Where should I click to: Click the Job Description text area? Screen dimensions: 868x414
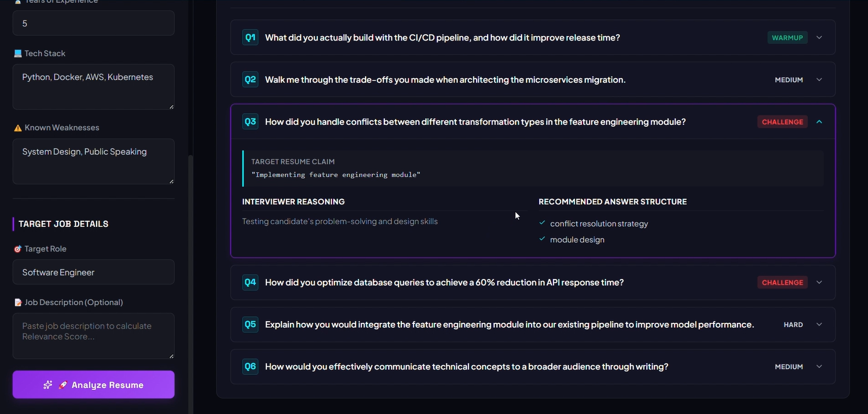point(93,336)
